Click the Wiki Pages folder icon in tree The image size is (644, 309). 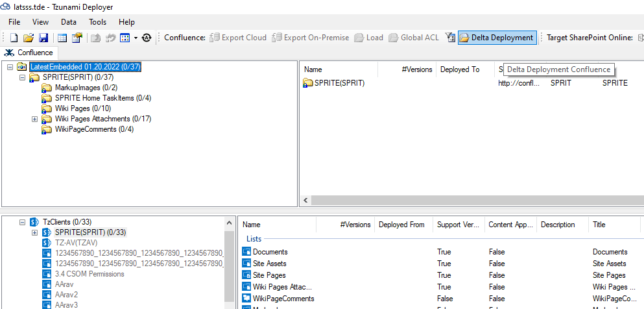pos(47,108)
